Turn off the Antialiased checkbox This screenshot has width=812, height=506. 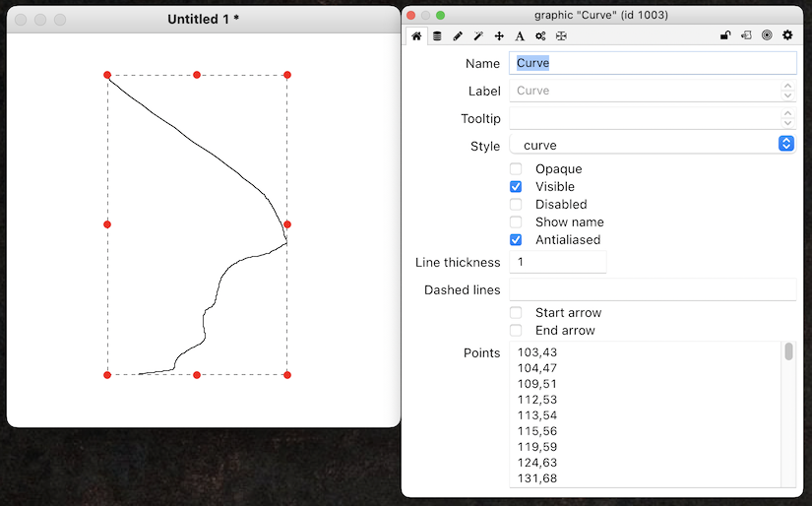pyautogui.click(x=516, y=240)
